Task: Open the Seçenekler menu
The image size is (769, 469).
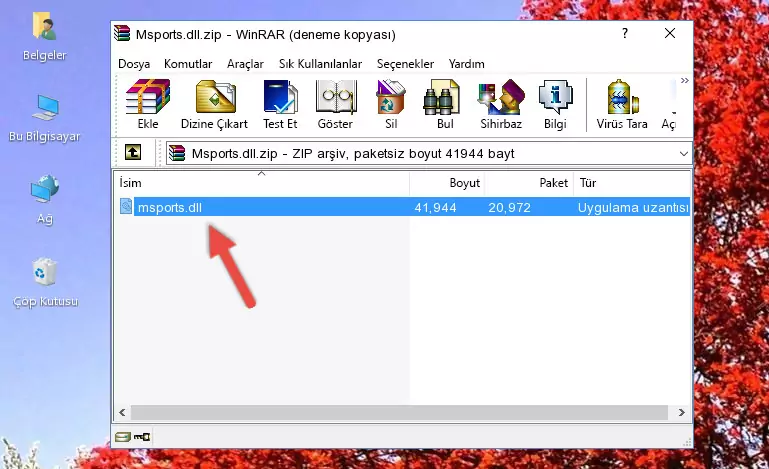Action: pyautogui.click(x=405, y=64)
